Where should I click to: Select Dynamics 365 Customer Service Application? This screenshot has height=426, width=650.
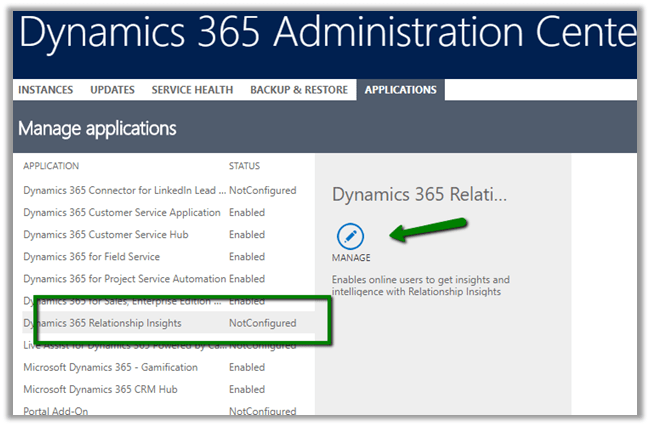click(x=122, y=212)
